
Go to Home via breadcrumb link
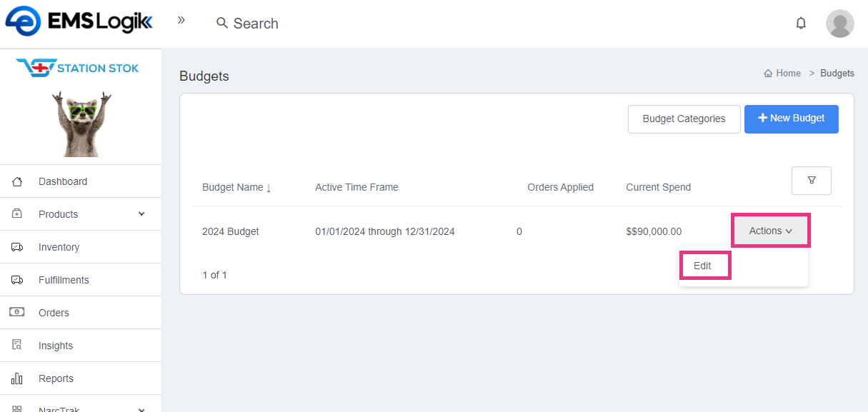pyautogui.click(x=788, y=73)
